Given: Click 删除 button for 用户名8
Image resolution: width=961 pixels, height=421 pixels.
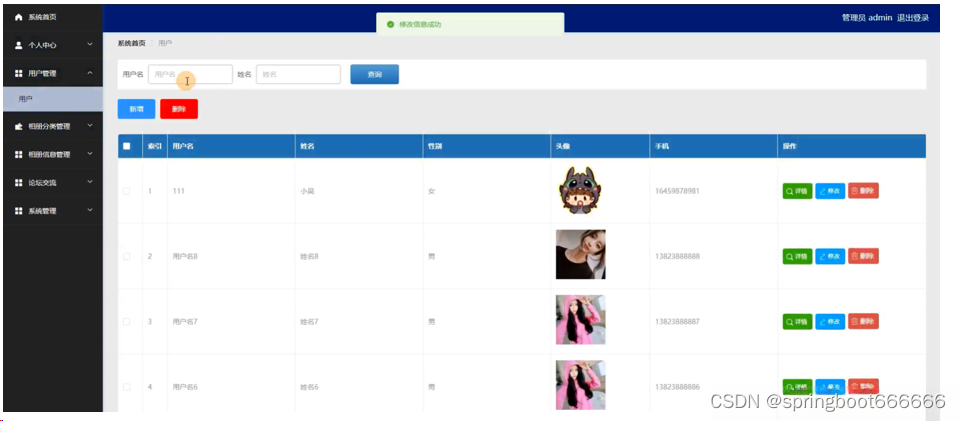Looking at the screenshot, I should (864, 256).
